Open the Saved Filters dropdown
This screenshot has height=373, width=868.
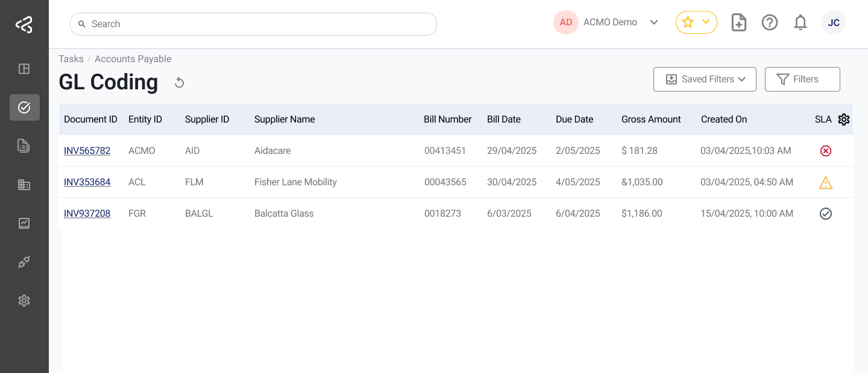[x=705, y=79]
